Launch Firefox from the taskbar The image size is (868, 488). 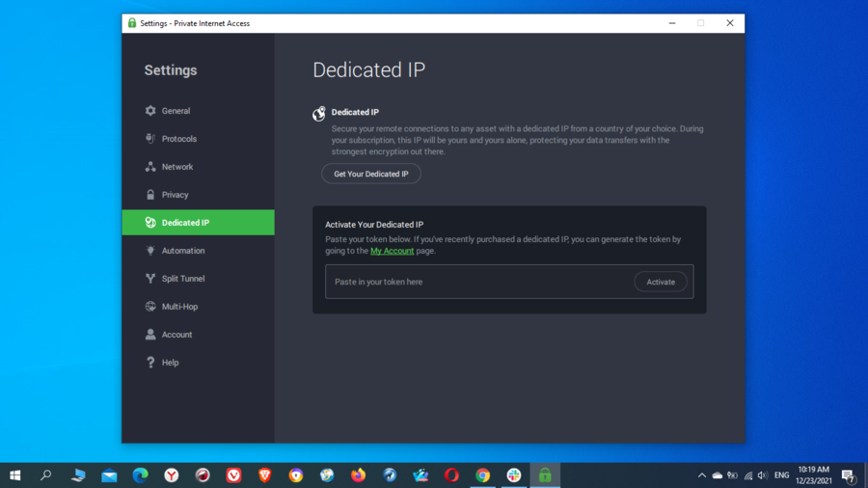point(359,475)
